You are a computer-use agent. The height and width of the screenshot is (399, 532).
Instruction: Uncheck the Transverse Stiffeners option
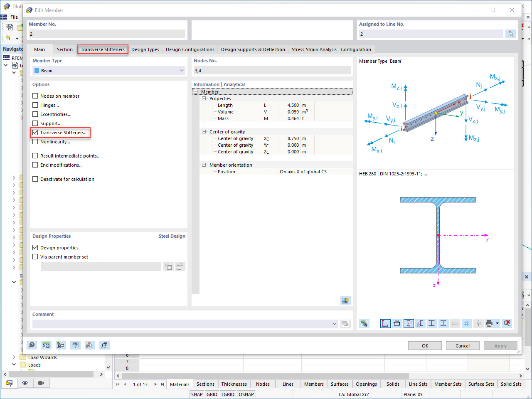click(35, 132)
